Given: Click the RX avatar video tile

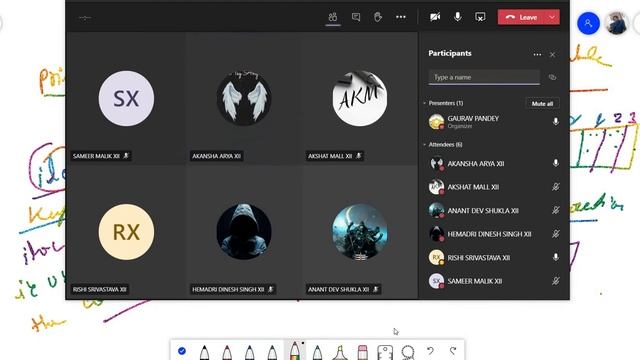Looking at the screenshot, I should click(x=126, y=232).
